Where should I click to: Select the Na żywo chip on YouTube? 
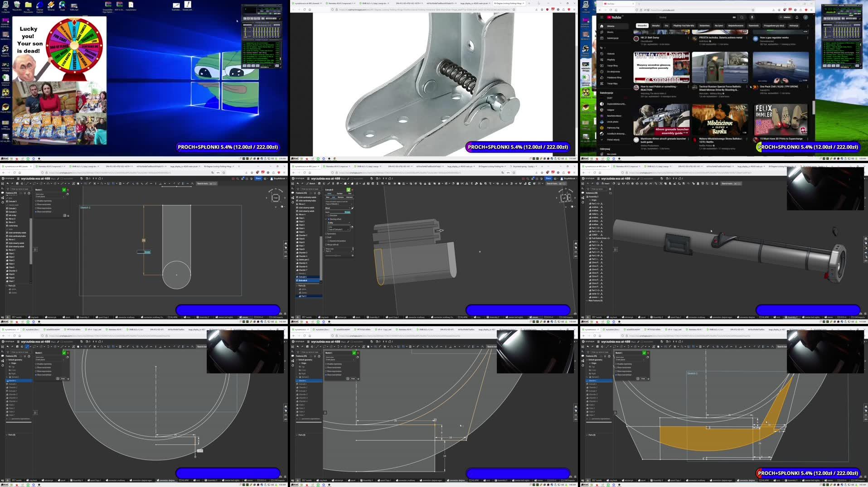pos(719,25)
